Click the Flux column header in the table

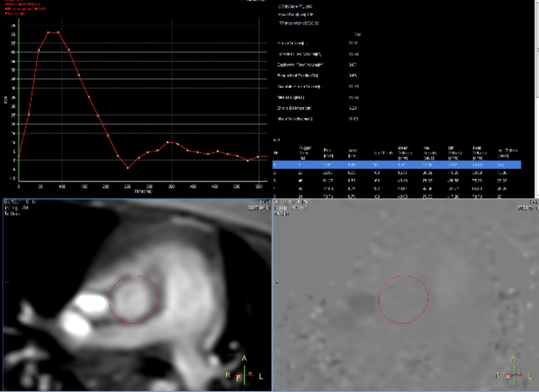click(328, 153)
